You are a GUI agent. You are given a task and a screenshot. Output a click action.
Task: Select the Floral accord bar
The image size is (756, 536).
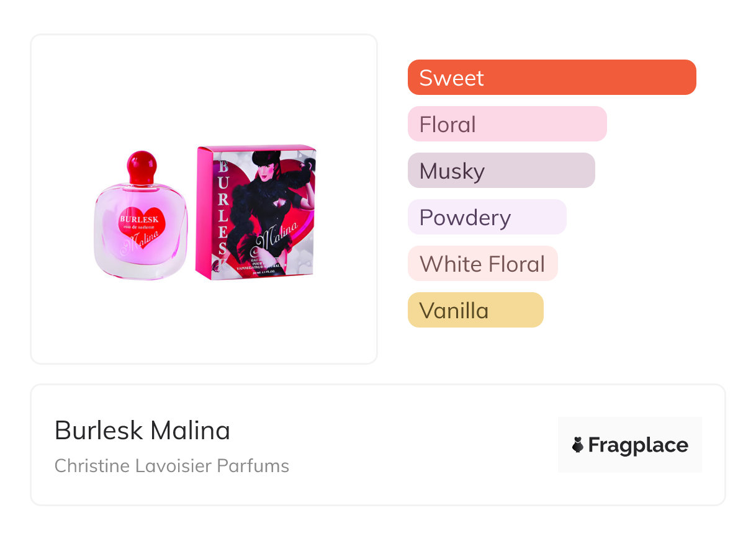tap(507, 124)
